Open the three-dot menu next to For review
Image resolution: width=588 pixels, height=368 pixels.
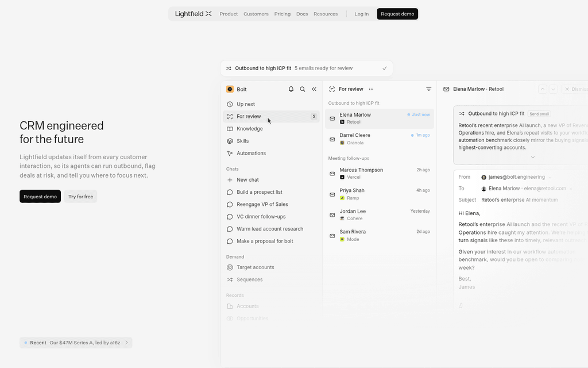point(372,89)
